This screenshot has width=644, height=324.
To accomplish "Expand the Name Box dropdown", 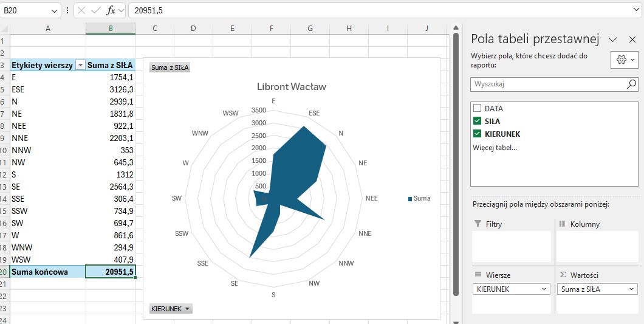I will click(55, 10).
